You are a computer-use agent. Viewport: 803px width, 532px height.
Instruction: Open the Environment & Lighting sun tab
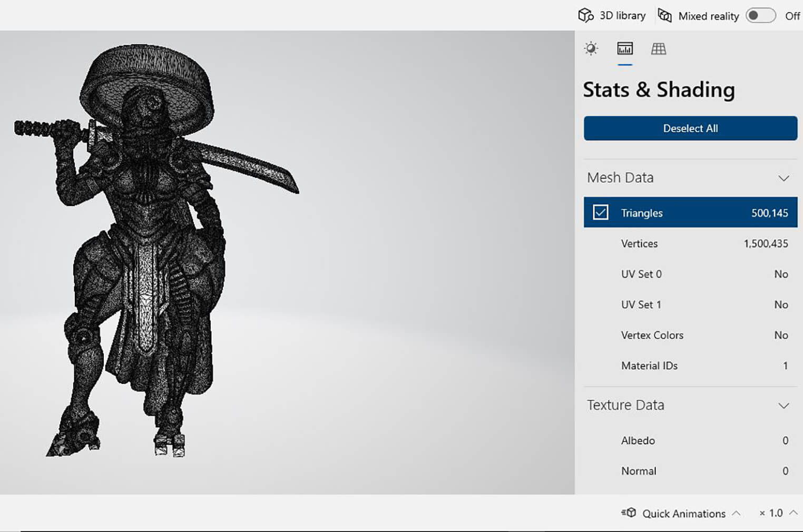[591, 49]
